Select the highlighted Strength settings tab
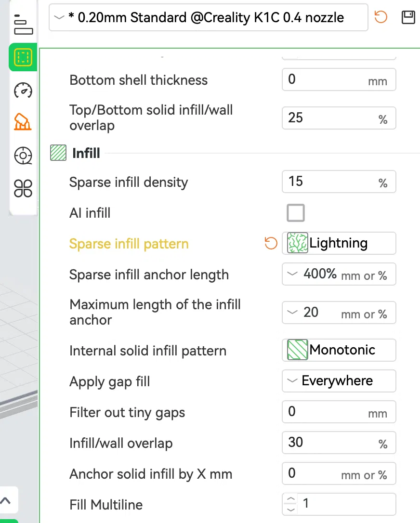 [x=23, y=58]
